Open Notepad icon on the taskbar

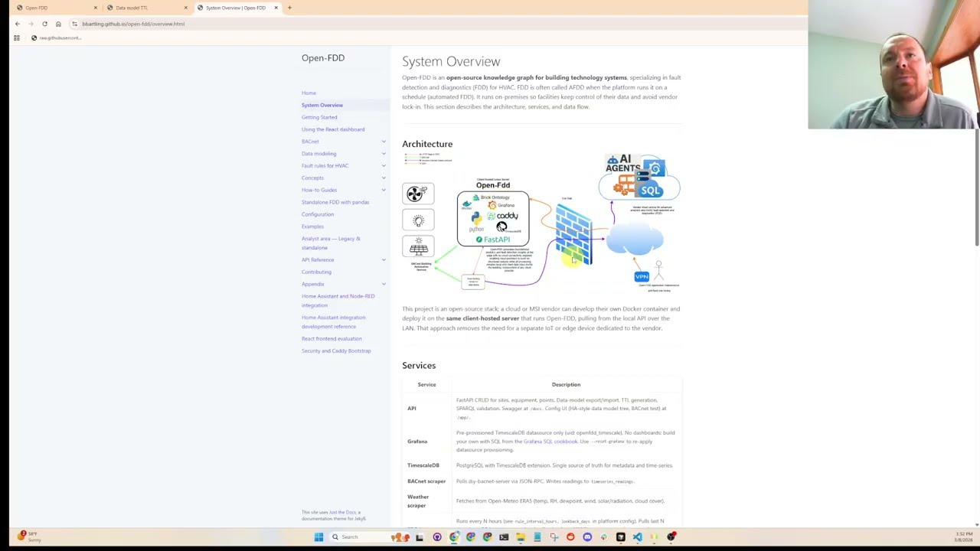[x=537, y=536]
